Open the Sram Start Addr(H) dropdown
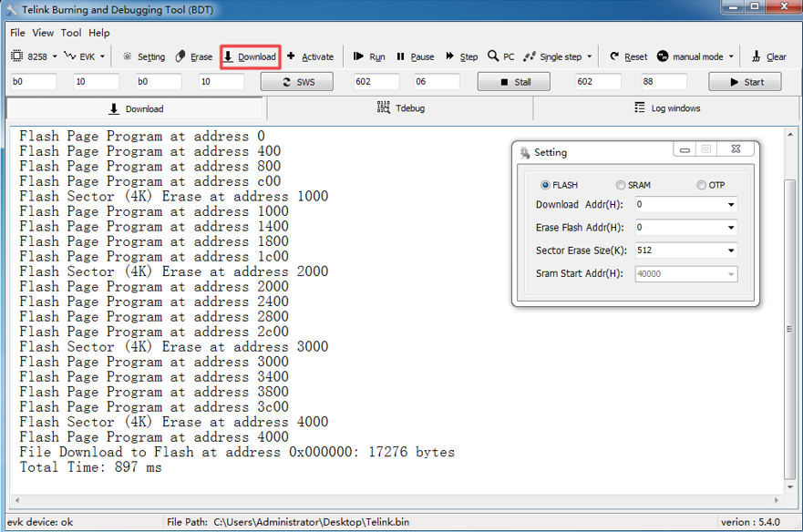Screen dimensions: 803x532 731,274
